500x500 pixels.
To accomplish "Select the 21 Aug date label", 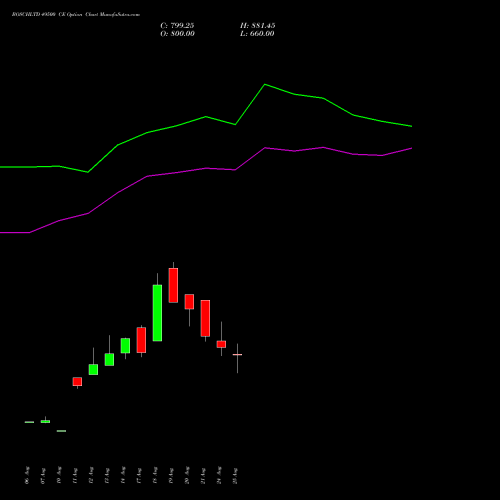I will (203, 476).
